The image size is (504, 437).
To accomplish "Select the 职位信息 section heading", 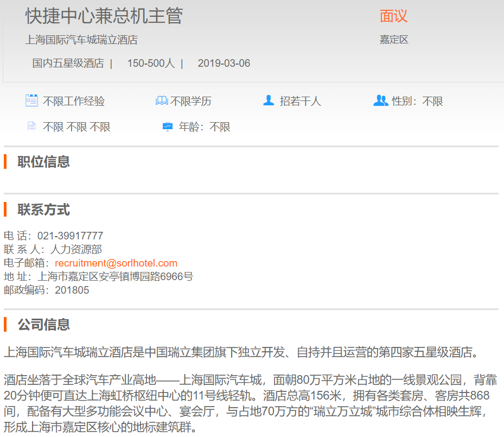I will [x=43, y=162].
